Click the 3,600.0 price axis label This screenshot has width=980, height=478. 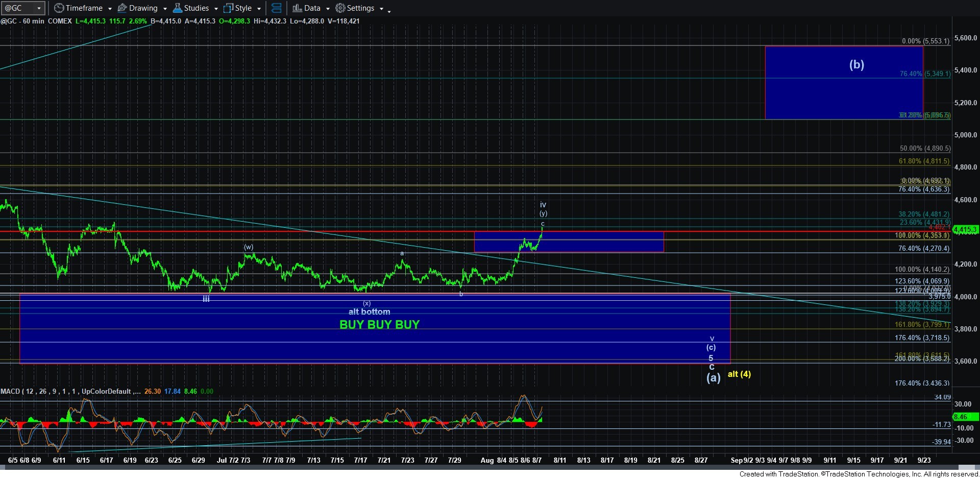tap(966, 361)
